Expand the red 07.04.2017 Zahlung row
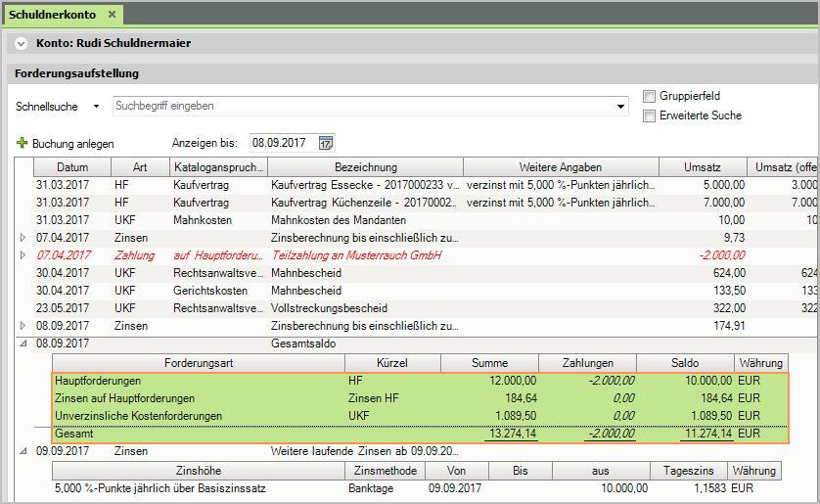Image resolution: width=820 pixels, height=504 pixels. coord(23,255)
